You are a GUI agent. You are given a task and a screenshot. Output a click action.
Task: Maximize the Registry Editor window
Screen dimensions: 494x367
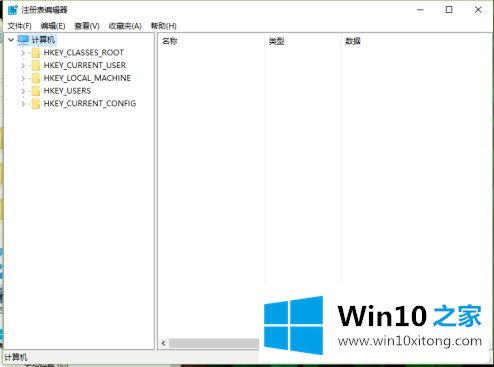coord(449,10)
